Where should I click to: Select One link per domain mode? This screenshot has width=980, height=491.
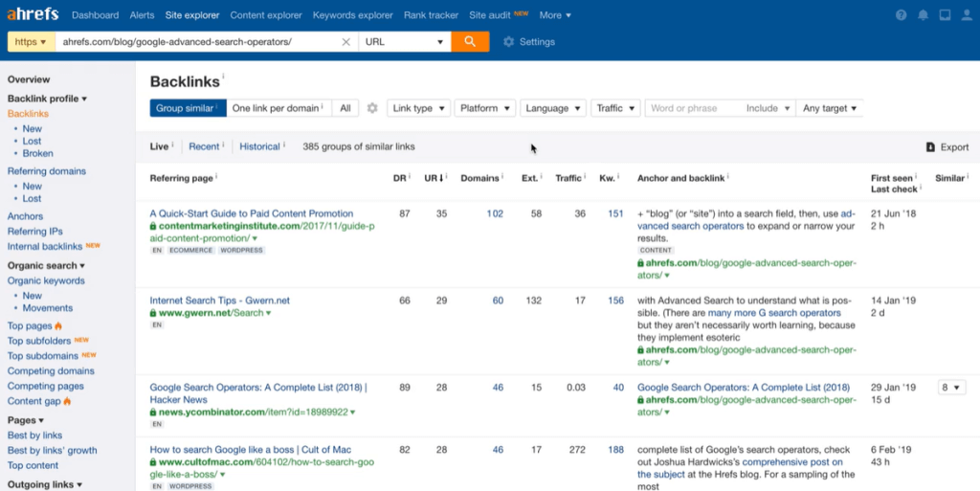(x=278, y=108)
